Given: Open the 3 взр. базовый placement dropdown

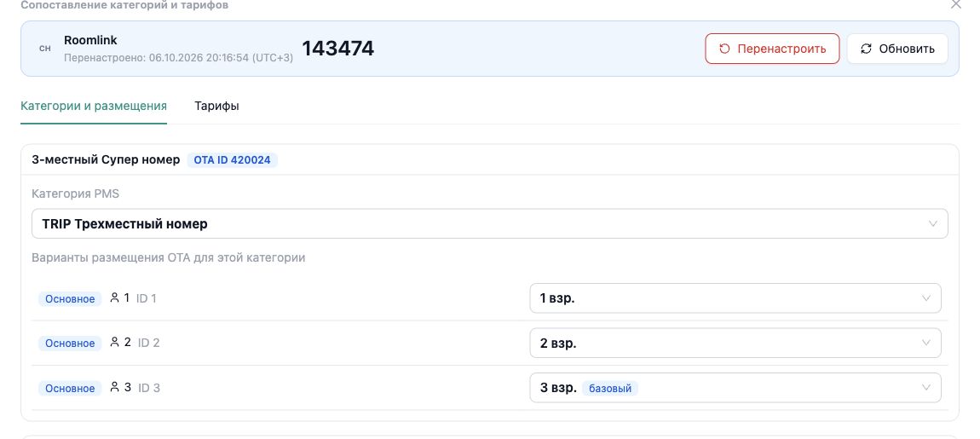Looking at the screenshot, I should click(x=735, y=388).
